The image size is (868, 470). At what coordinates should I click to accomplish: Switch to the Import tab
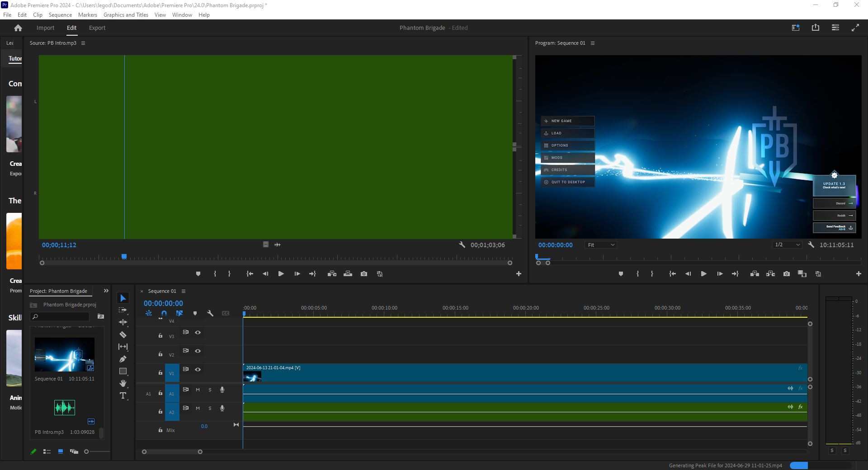click(45, 28)
